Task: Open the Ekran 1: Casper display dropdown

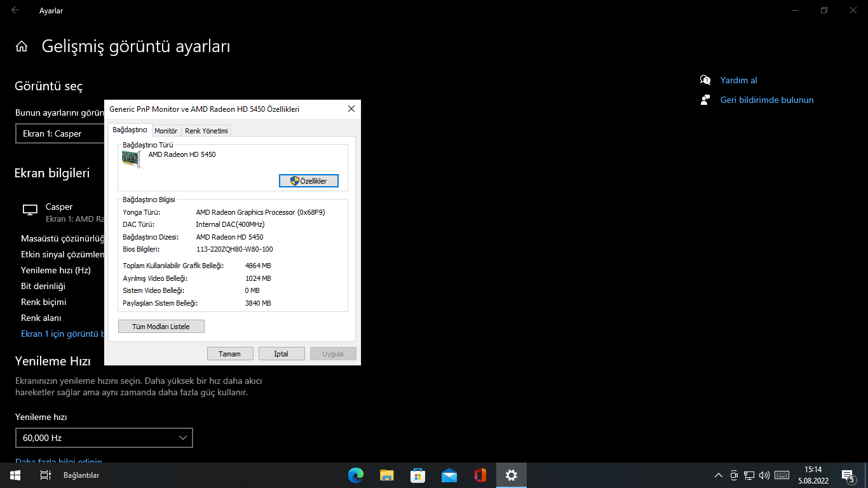Action: pos(60,133)
